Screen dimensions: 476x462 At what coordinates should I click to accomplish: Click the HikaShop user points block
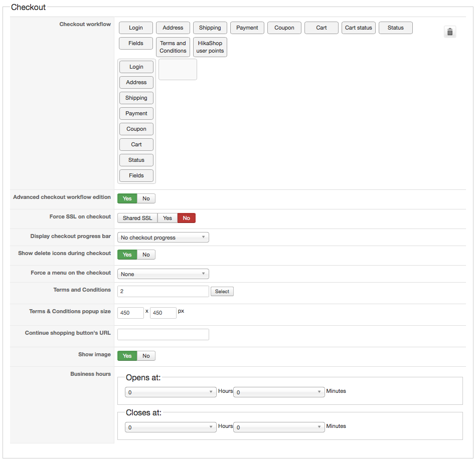coord(210,47)
